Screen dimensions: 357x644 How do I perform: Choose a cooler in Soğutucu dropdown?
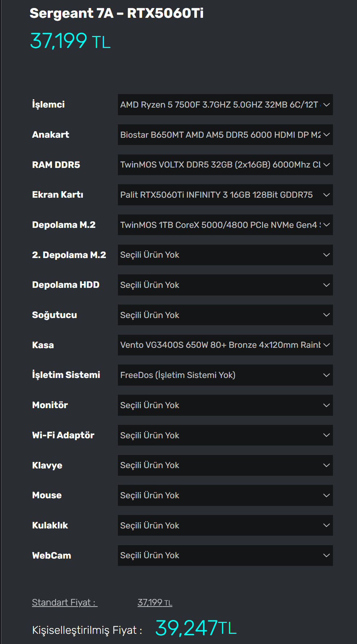(x=225, y=315)
